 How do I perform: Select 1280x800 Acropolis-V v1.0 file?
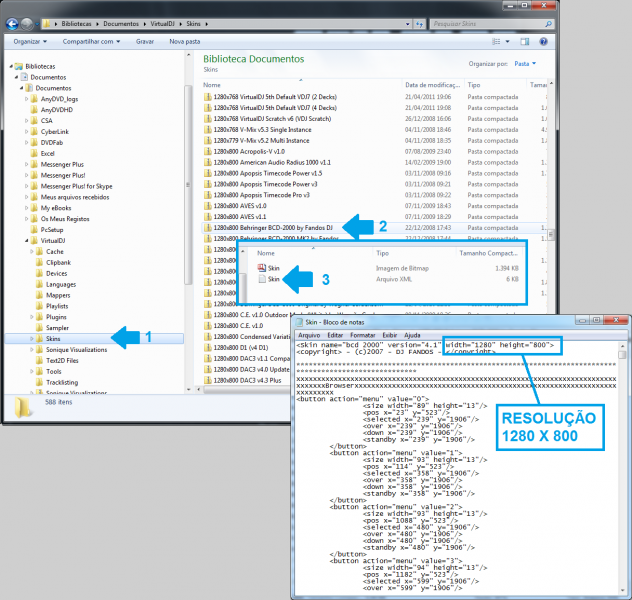(x=249, y=152)
